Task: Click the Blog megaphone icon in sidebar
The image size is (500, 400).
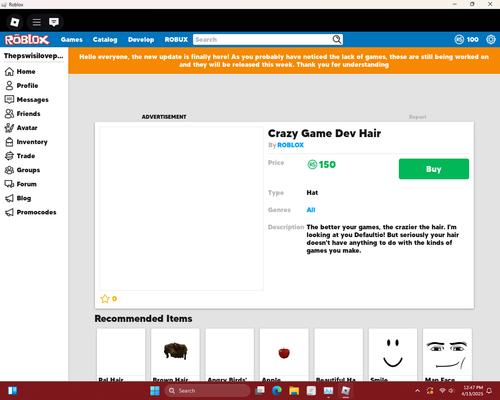Action: [9, 198]
